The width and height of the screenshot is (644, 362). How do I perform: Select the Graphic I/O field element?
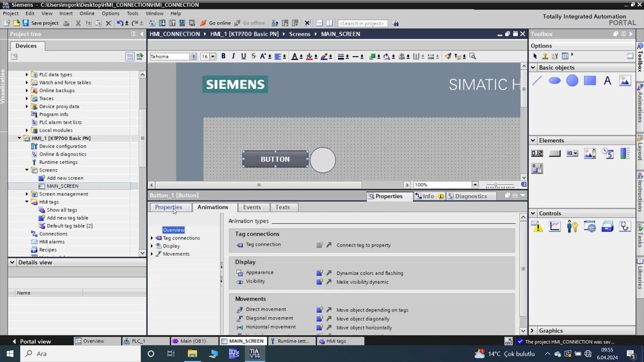pos(590,153)
